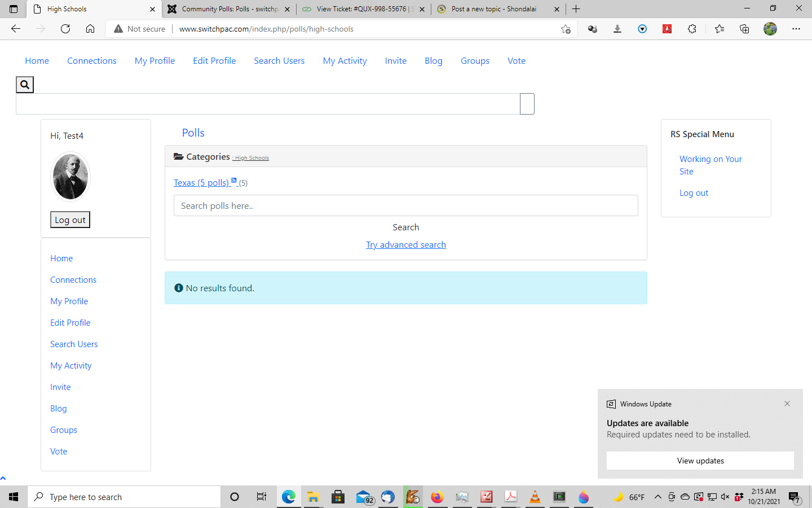Click the Test4 profile avatar picture
Screen dimensions: 812x508
click(x=70, y=177)
